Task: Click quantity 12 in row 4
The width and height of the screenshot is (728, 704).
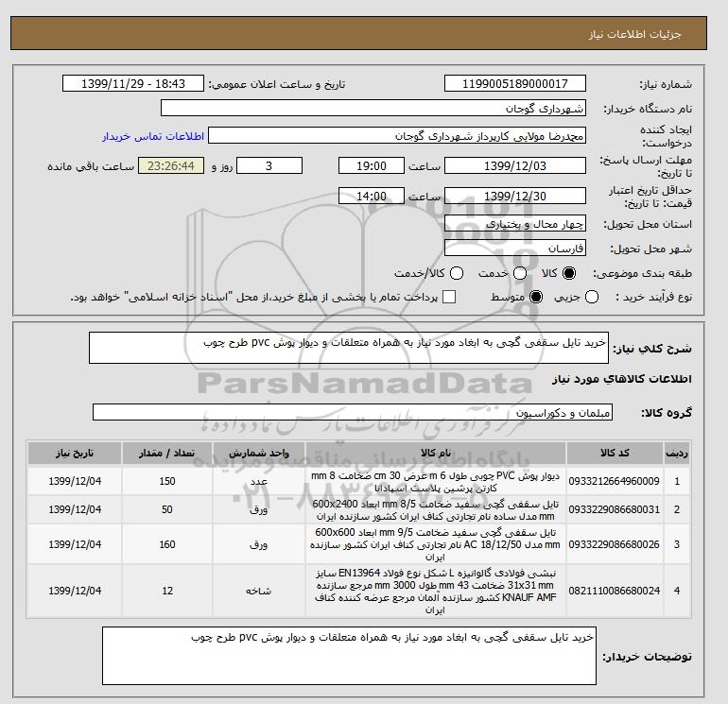Action: coord(167,591)
